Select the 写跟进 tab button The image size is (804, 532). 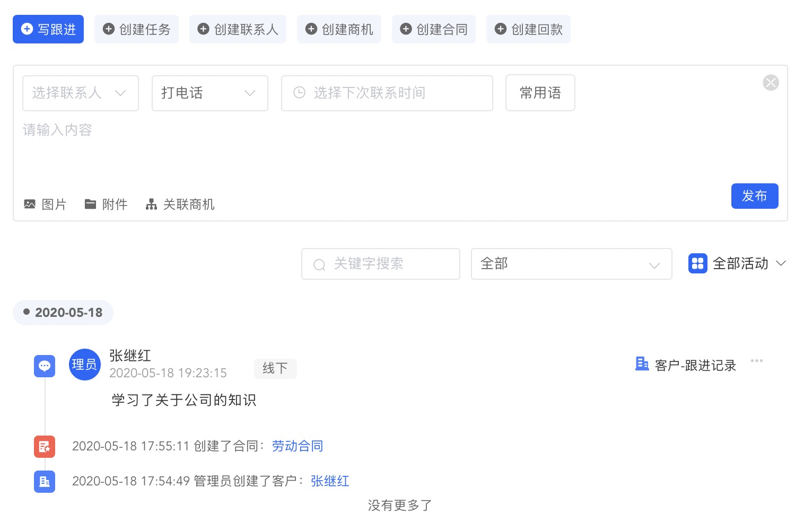(x=48, y=29)
